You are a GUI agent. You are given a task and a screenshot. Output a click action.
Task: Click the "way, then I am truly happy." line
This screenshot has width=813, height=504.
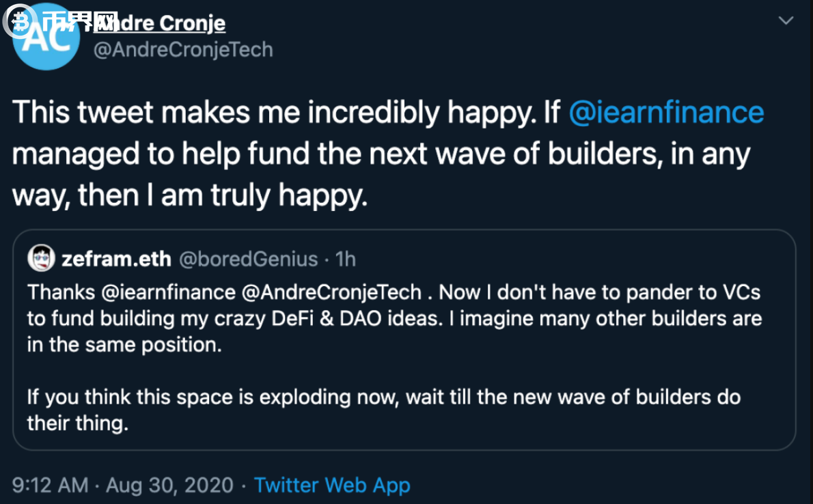[190, 196]
